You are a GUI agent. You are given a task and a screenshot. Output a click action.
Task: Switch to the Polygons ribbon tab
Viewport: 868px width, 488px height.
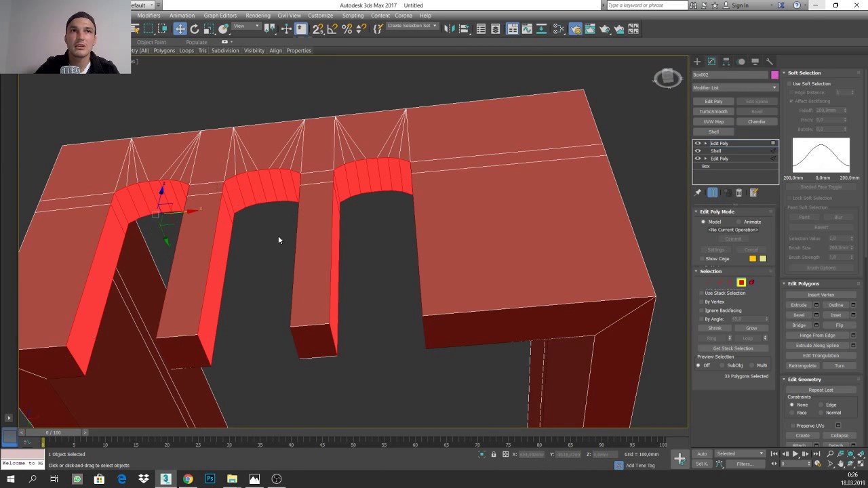164,51
